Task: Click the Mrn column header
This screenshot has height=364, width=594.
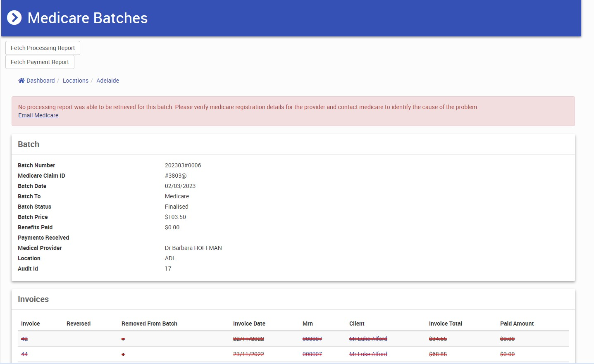Action: pyautogui.click(x=308, y=324)
